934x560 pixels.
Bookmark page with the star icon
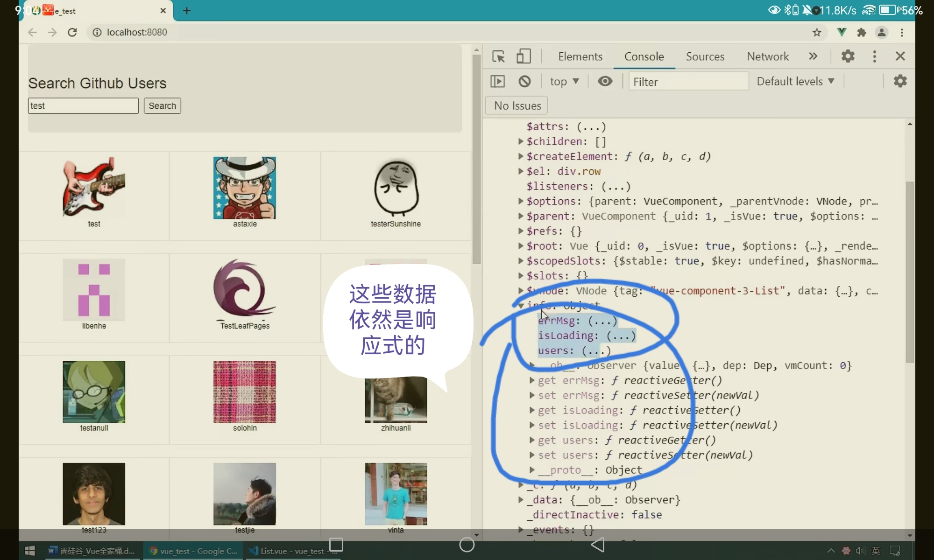click(817, 32)
